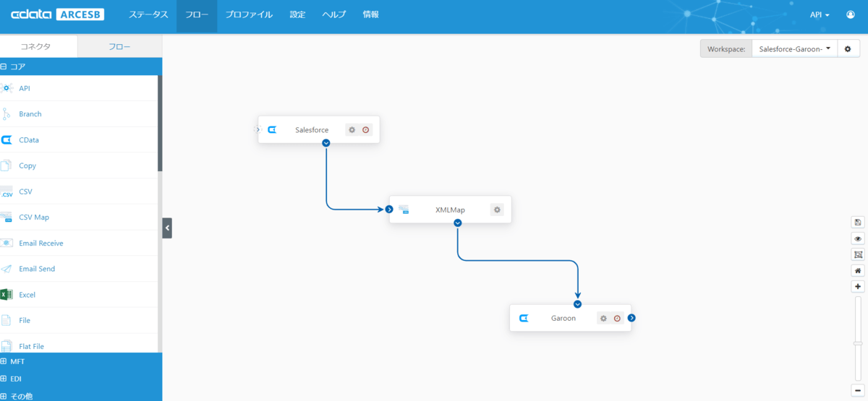
Task: Collapse the connector sidebar panel
Action: 167,228
